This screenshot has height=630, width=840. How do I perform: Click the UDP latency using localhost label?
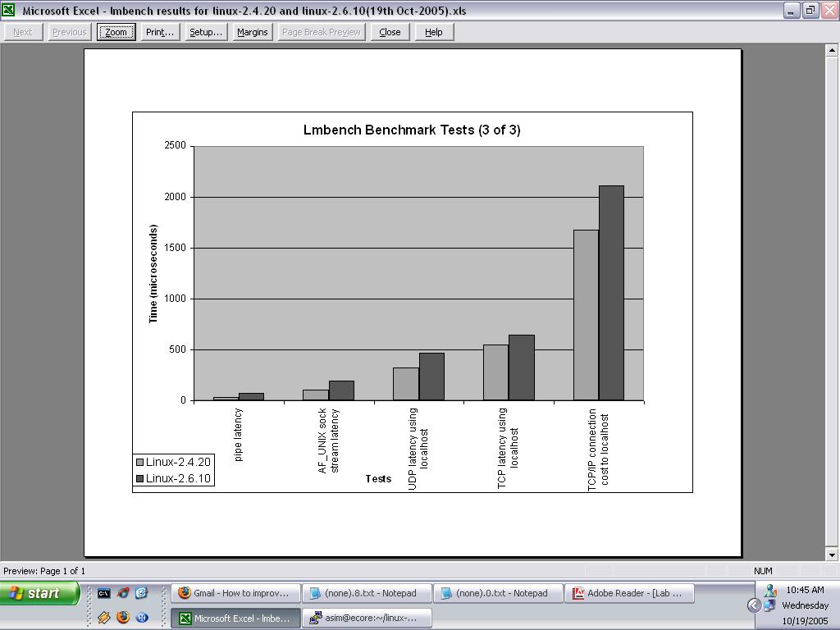418,449
